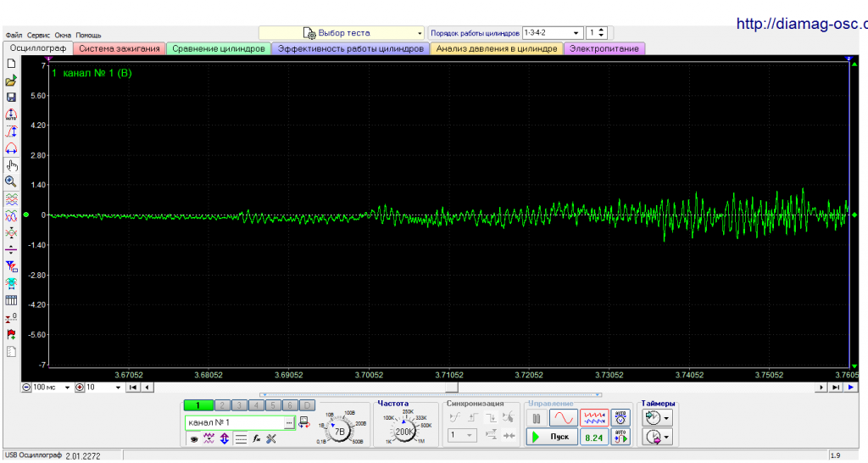
Task: Turn the 7В voltage range knob
Action: [x=339, y=430]
